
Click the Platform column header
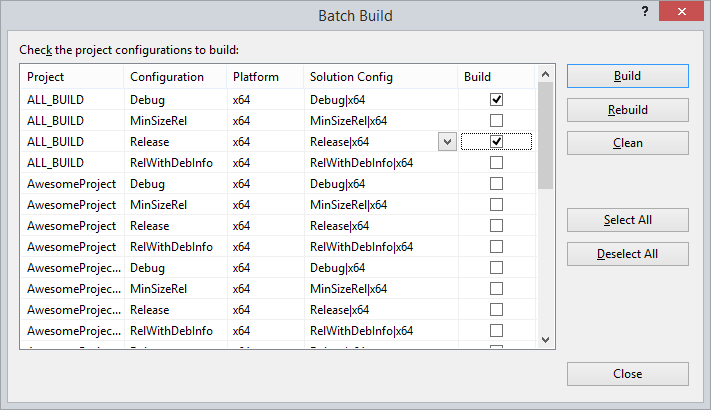(264, 77)
